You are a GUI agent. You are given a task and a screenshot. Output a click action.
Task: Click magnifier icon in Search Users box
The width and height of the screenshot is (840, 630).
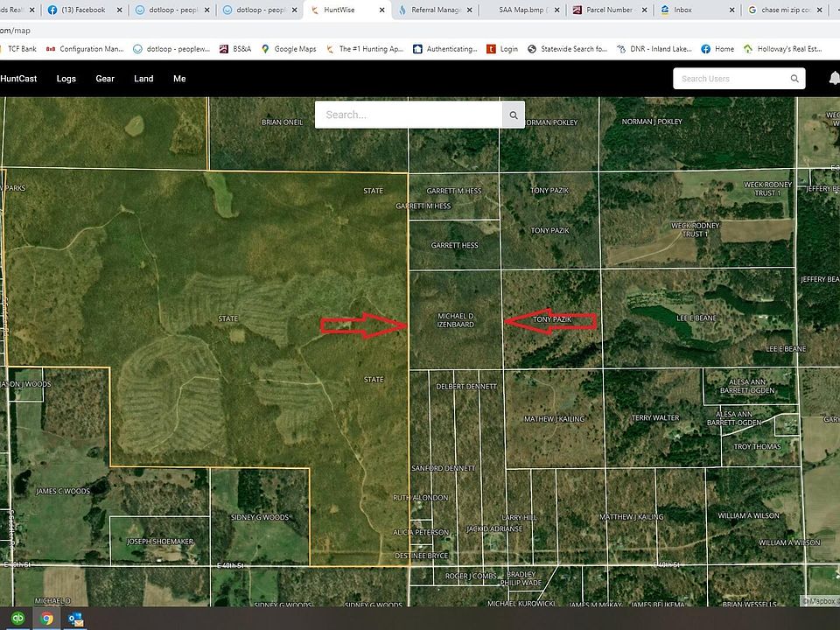coord(794,79)
